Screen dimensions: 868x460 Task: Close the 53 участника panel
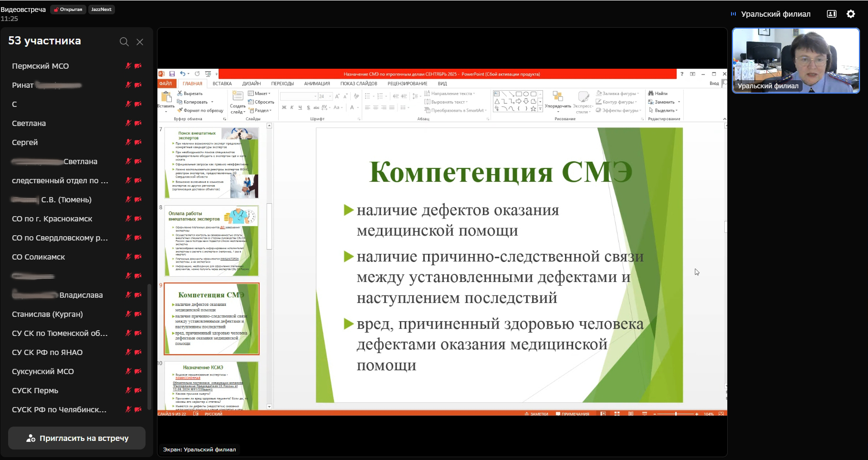click(x=140, y=42)
